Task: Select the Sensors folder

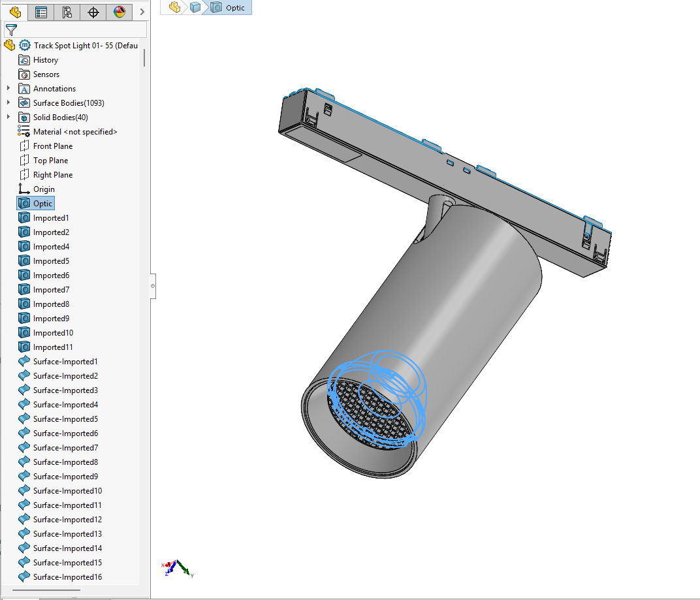Action: tap(46, 74)
